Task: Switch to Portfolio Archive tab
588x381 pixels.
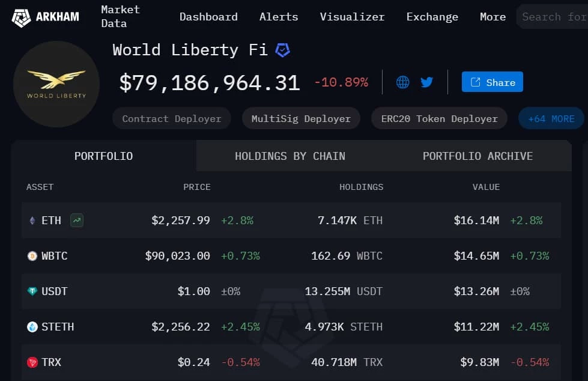Action: tap(477, 156)
